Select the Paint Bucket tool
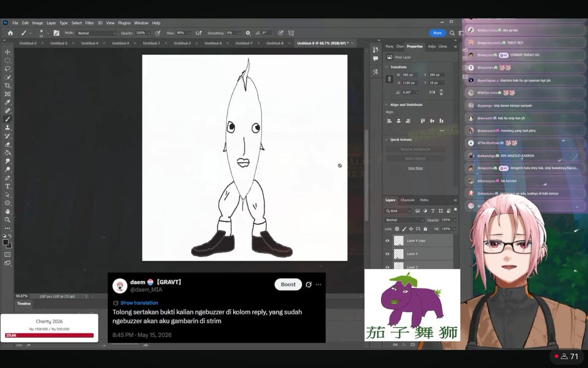588x368 pixels. pyautogui.click(x=7, y=153)
